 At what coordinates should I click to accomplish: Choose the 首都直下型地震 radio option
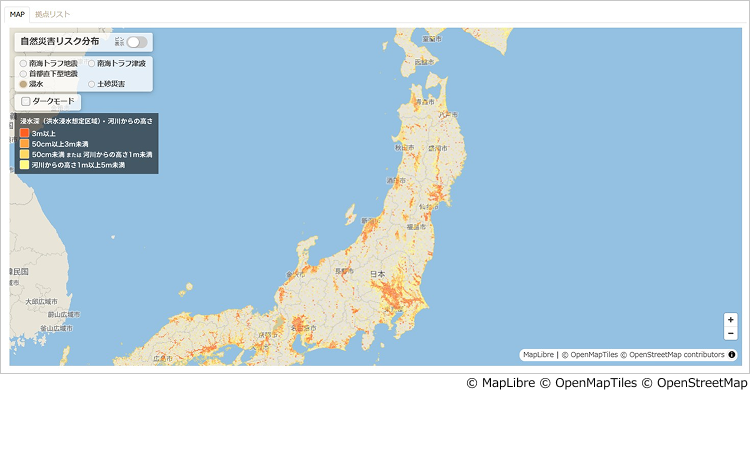click(24, 74)
